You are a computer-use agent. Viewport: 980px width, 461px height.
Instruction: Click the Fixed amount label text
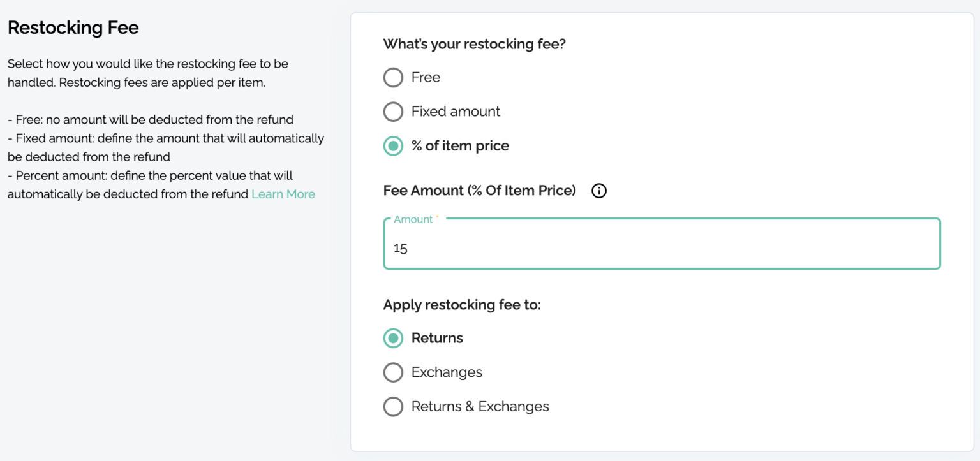(x=456, y=112)
